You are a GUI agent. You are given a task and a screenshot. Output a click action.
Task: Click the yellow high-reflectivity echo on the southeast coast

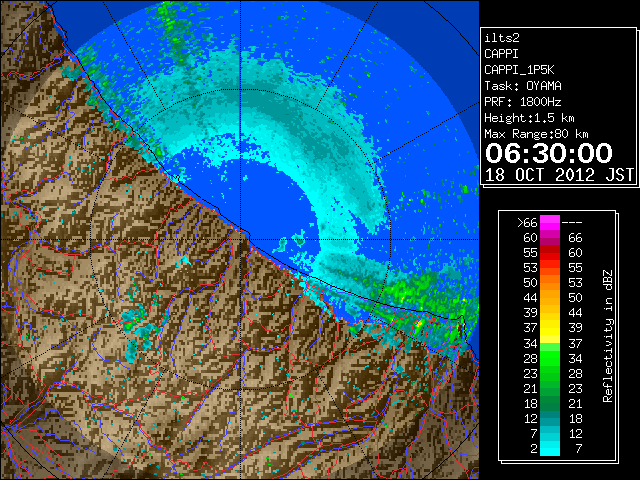point(419,325)
